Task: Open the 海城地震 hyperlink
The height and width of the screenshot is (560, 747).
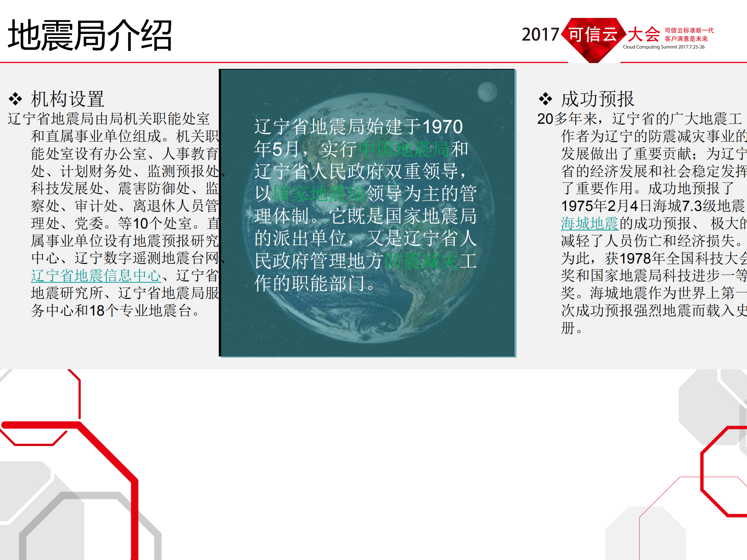Action: [589, 224]
